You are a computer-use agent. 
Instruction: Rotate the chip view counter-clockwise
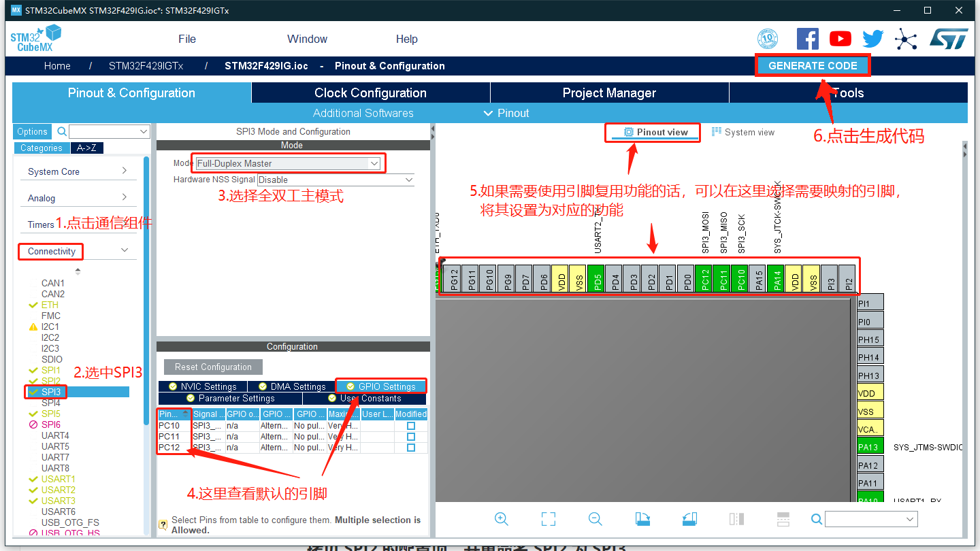(689, 519)
